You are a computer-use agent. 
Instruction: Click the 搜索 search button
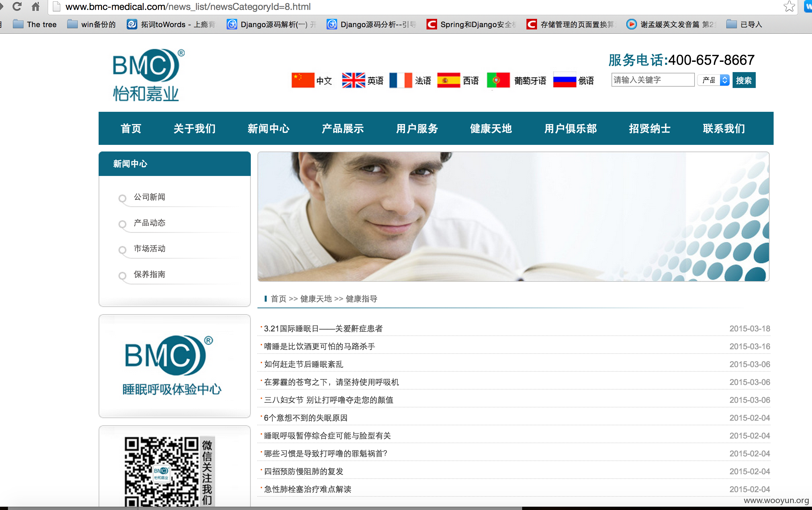(744, 80)
